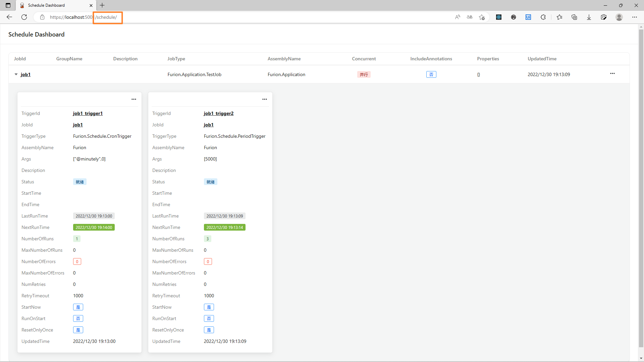Click the job1_trigger2 TriggerId link

pyautogui.click(x=218, y=113)
